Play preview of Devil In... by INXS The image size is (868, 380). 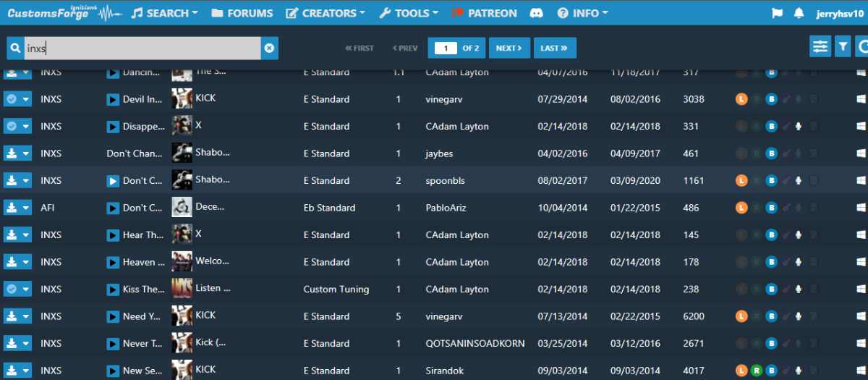click(x=113, y=99)
